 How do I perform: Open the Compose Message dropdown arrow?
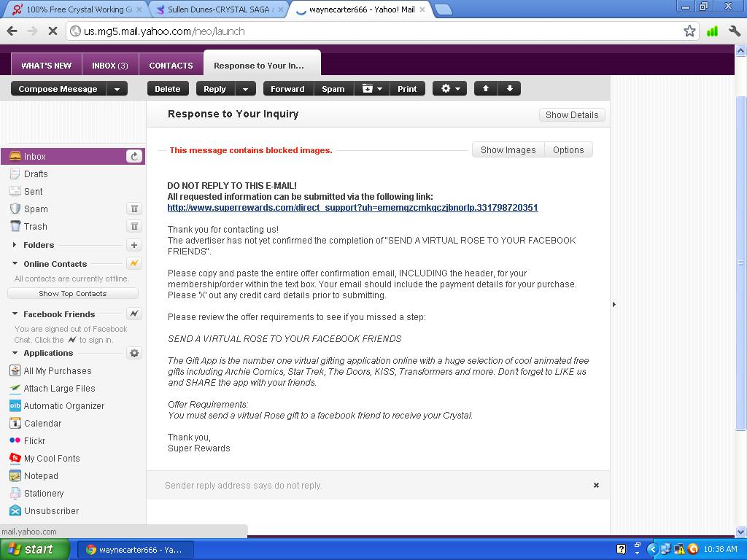117,89
